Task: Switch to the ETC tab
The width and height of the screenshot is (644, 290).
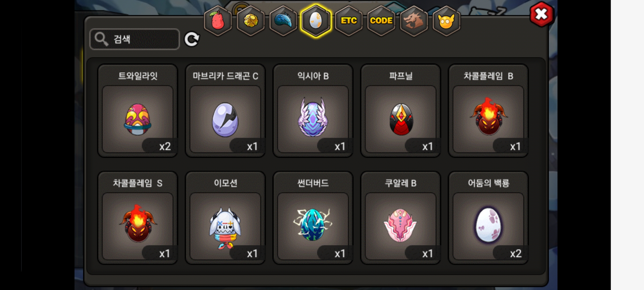Action: pyautogui.click(x=349, y=21)
